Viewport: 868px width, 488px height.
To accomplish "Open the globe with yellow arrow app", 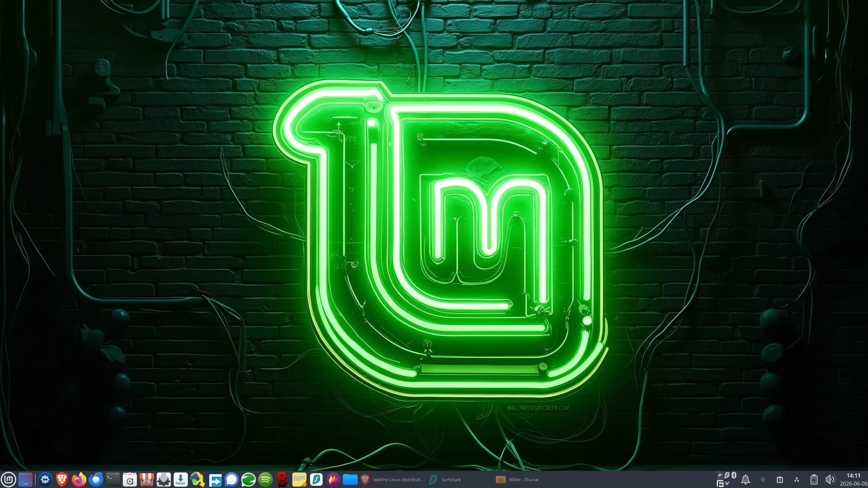I will pyautogui.click(x=198, y=479).
